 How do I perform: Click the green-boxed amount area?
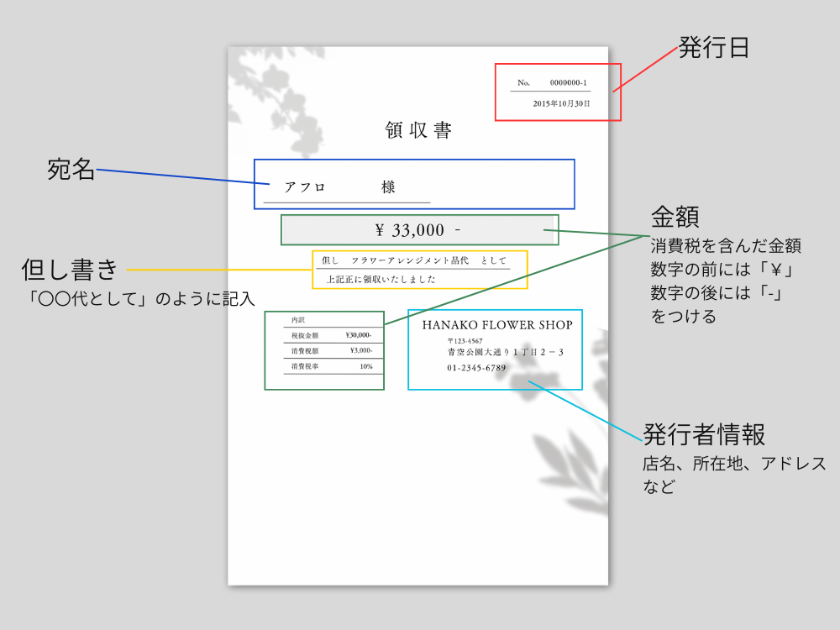pyautogui.click(x=417, y=228)
